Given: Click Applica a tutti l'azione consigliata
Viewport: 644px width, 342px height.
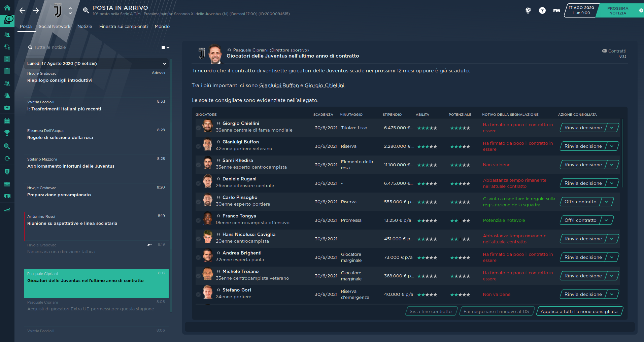Looking at the screenshot, I should (579, 311).
